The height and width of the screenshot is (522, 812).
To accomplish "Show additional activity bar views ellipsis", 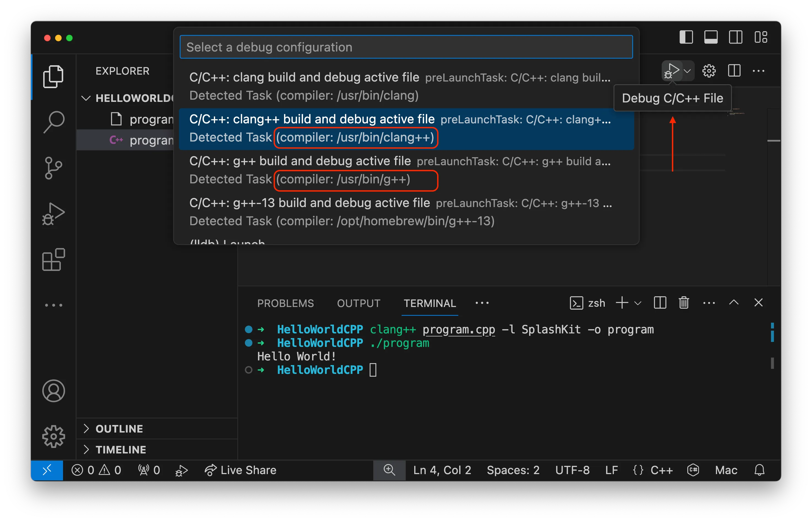I will tap(53, 305).
